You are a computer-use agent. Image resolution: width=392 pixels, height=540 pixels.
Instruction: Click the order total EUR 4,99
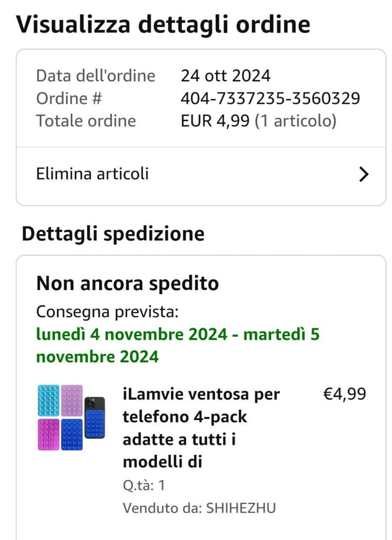(x=215, y=121)
